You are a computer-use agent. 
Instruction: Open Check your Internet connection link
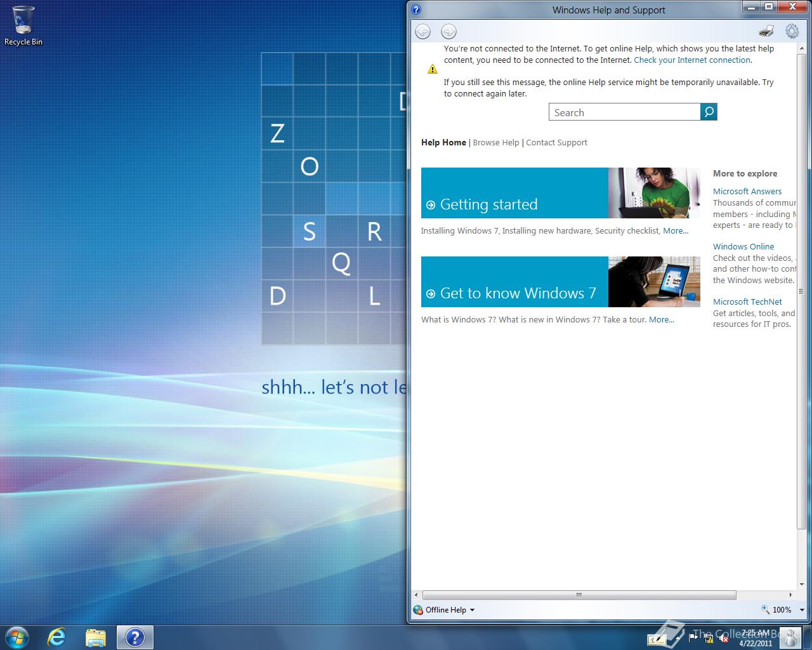pos(692,60)
